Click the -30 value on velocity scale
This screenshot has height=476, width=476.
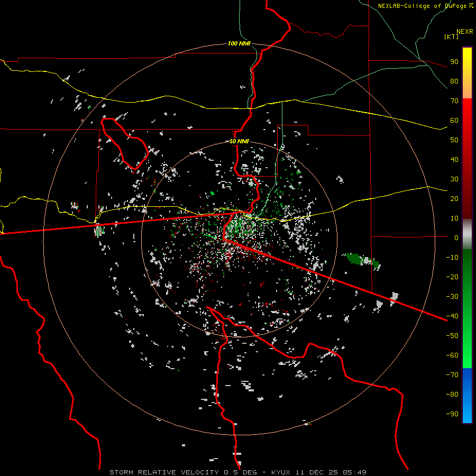(x=452, y=297)
